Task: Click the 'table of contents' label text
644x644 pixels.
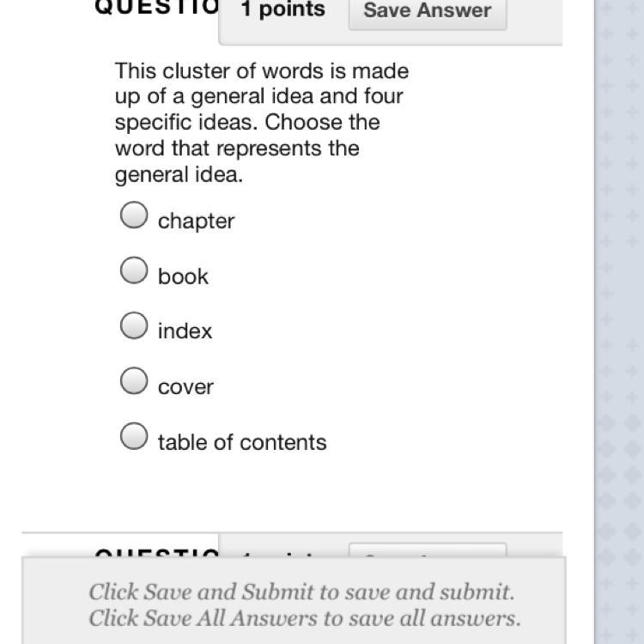Action: coord(242,442)
